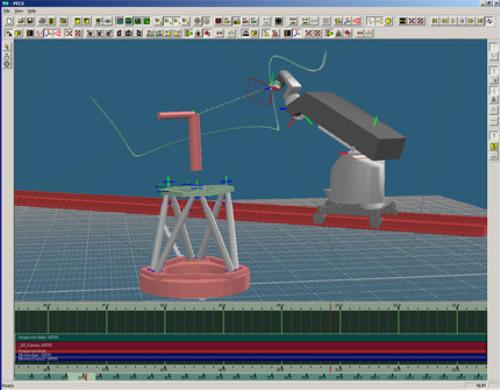
Task: Click the play forward playback button
Action: pyautogui.click(x=453, y=21)
